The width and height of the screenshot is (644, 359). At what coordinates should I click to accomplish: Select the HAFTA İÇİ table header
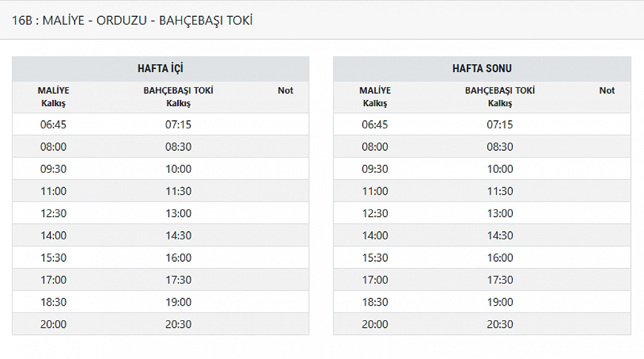point(160,69)
